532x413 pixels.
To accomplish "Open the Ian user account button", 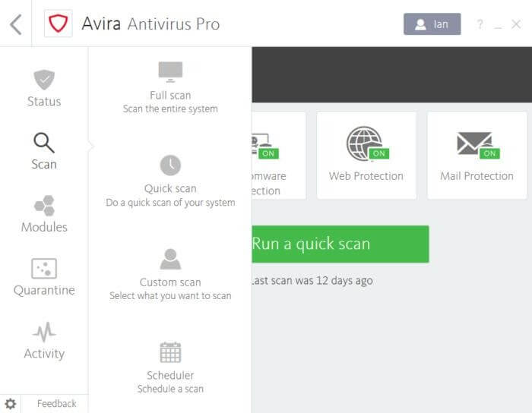I will (x=432, y=24).
